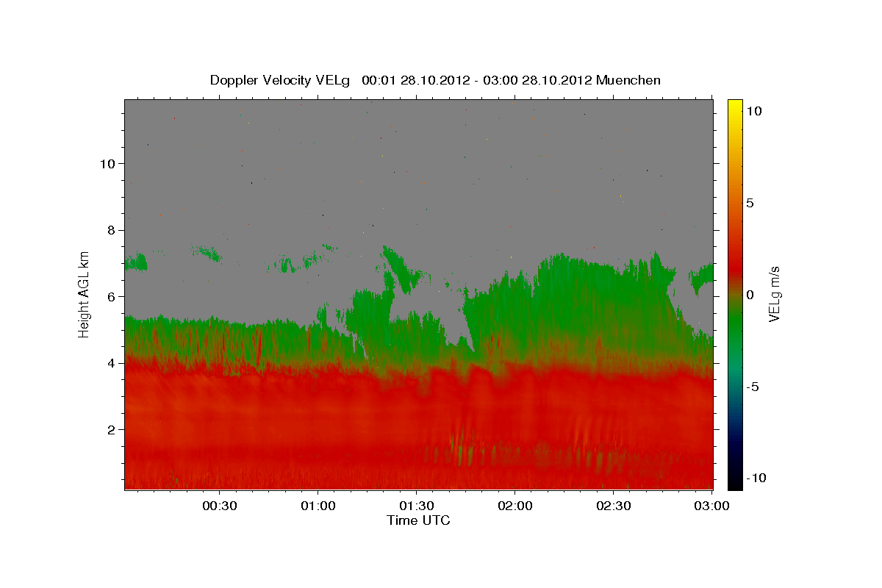Click the height axis label 6
Viewport: 882px width, 588px height.
tap(111, 296)
